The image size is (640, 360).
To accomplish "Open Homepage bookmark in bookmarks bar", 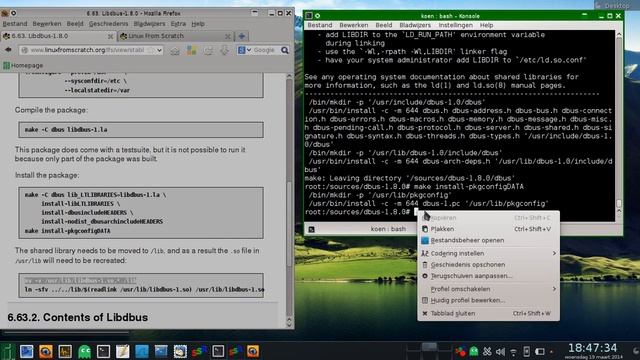I will tap(23, 65).
